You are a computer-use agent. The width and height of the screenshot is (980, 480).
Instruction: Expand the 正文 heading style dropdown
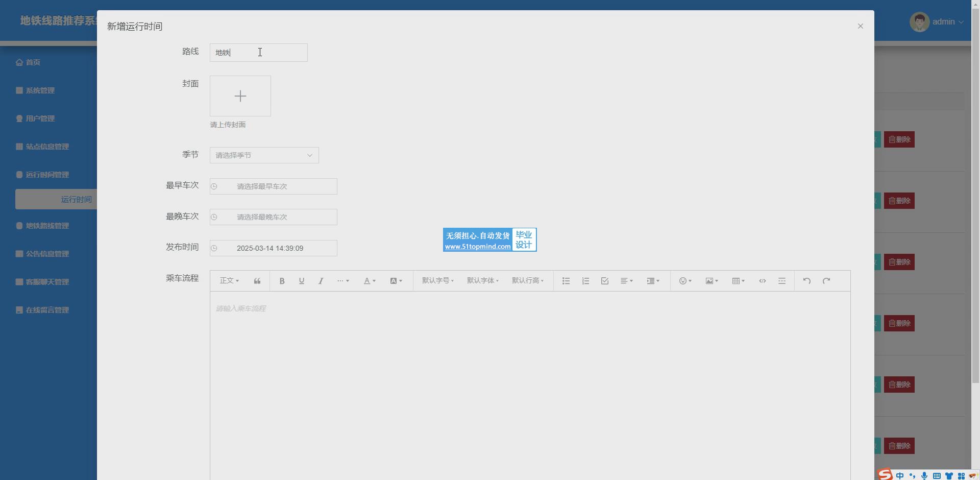pyautogui.click(x=229, y=281)
